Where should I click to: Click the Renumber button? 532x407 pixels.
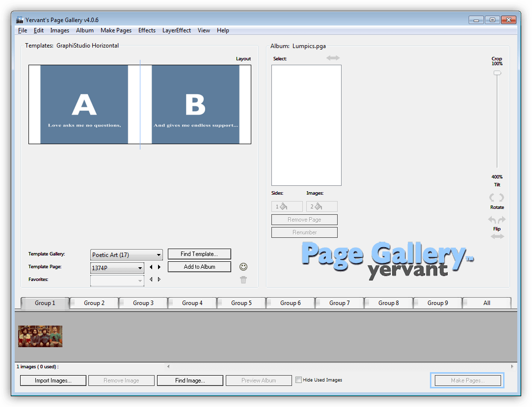tap(304, 232)
